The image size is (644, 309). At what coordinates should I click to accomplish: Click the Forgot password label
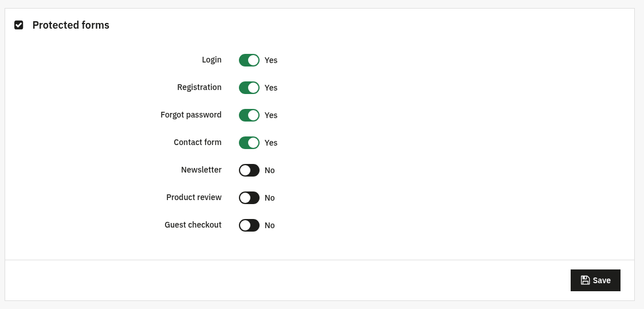pos(191,115)
